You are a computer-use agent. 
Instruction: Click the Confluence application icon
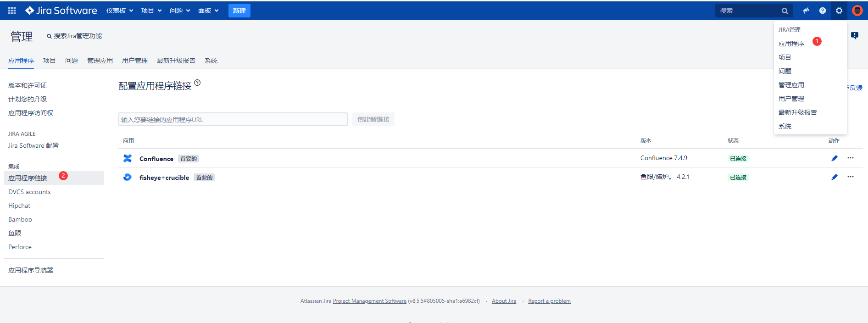pyautogui.click(x=128, y=158)
